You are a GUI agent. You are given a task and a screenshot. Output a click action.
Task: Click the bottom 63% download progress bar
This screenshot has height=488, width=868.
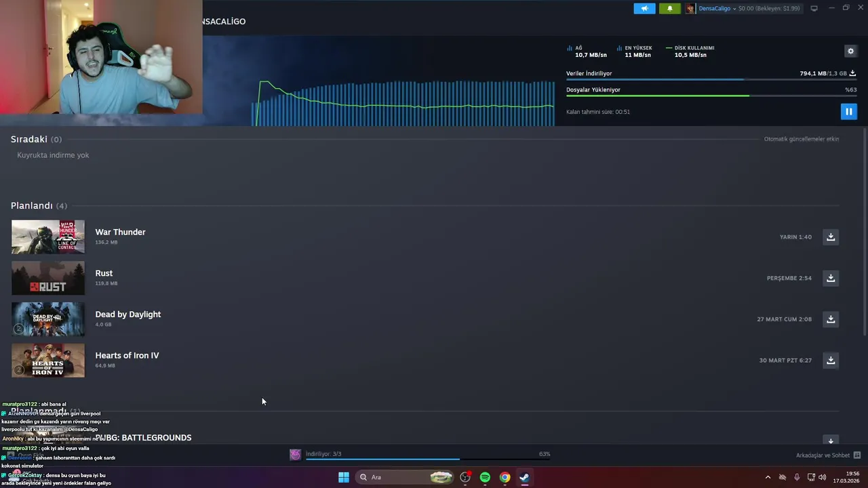[x=428, y=459]
